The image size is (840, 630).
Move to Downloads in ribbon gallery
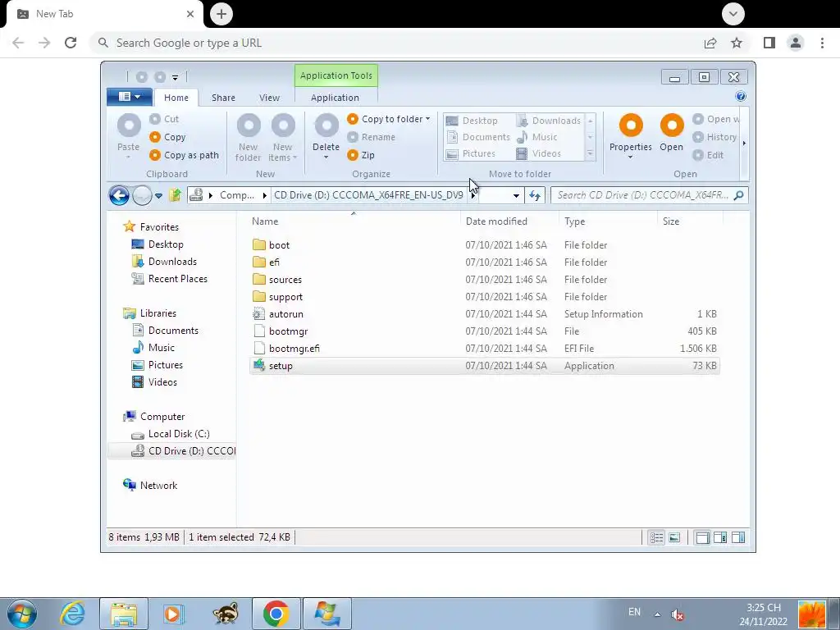click(x=549, y=121)
